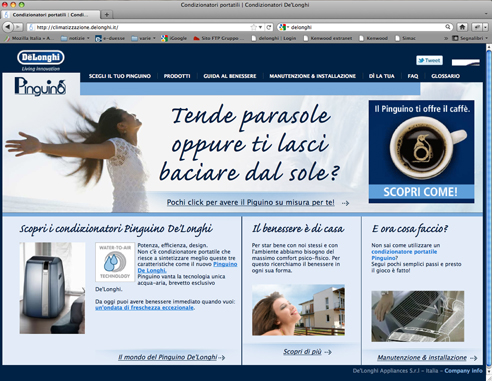Screen dimensions: 492x381
Task: Select the Condizionatori portatili browser tab
Action: click(51, 15)
